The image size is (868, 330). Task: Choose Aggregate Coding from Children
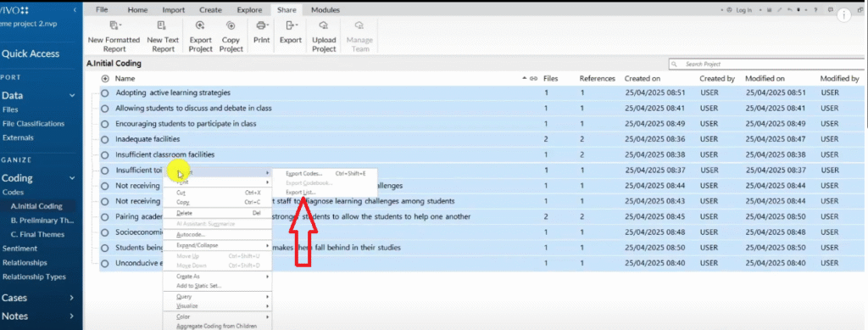point(217,326)
